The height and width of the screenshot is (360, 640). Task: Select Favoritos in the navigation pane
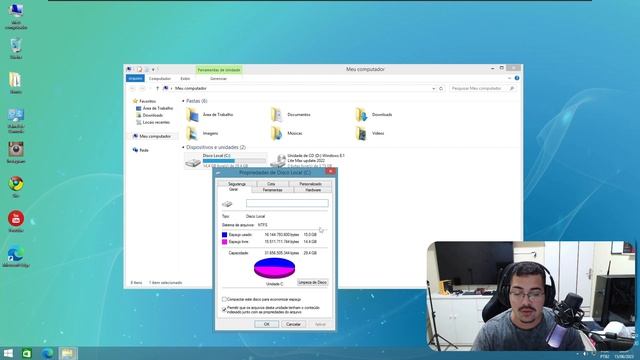click(144, 101)
